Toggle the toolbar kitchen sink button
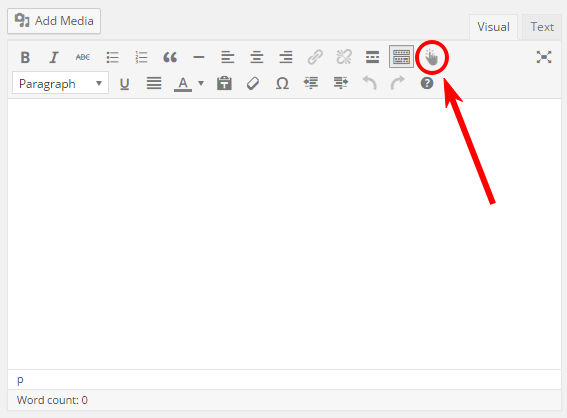The image size is (567, 418). [x=401, y=57]
